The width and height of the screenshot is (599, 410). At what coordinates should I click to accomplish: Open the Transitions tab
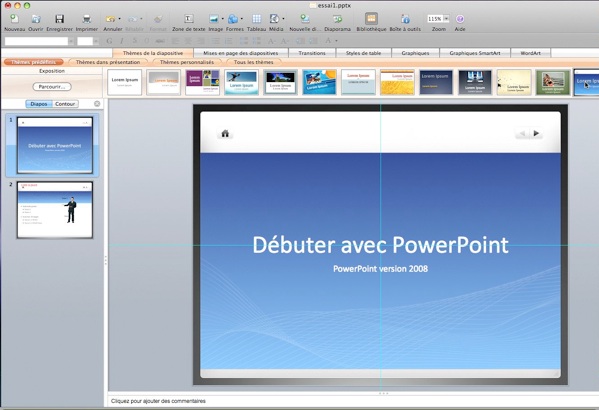[312, 53]
